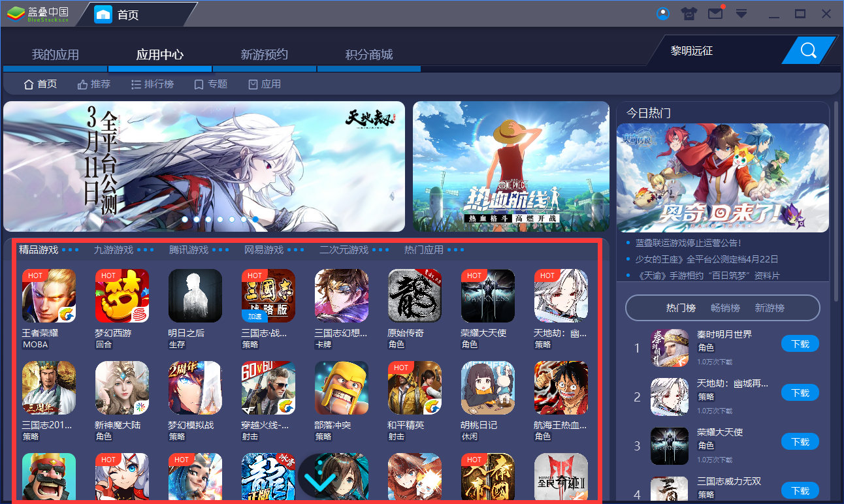Switch to 我的应用 tab
The width and height of the screenshot is (844, 504).
click(56, 55)
